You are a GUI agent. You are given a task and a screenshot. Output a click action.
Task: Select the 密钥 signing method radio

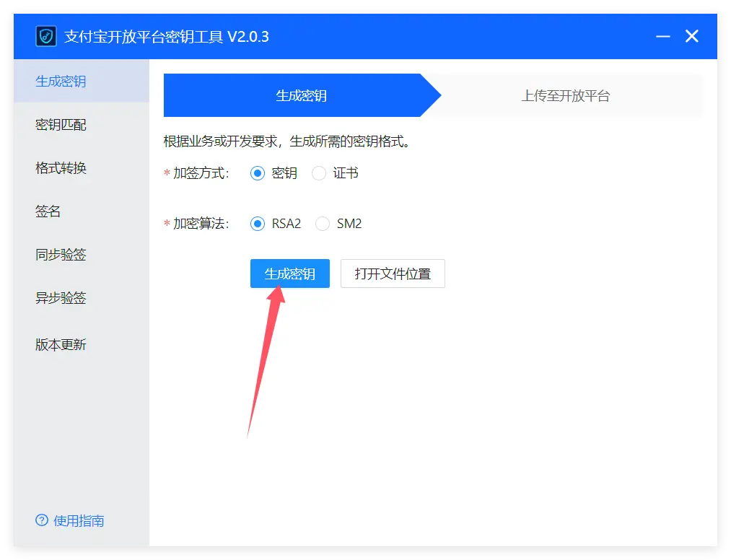(258, 173)
